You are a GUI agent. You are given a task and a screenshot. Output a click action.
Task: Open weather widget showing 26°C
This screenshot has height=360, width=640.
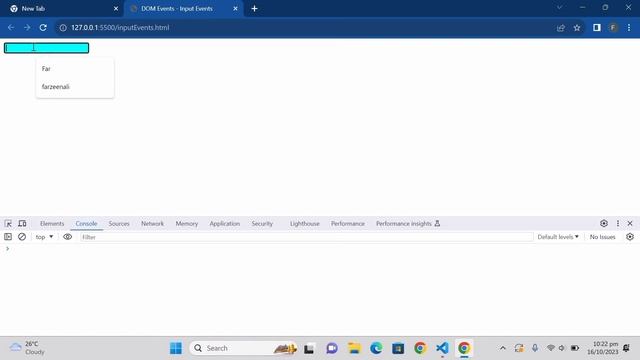tap(27, 348)
